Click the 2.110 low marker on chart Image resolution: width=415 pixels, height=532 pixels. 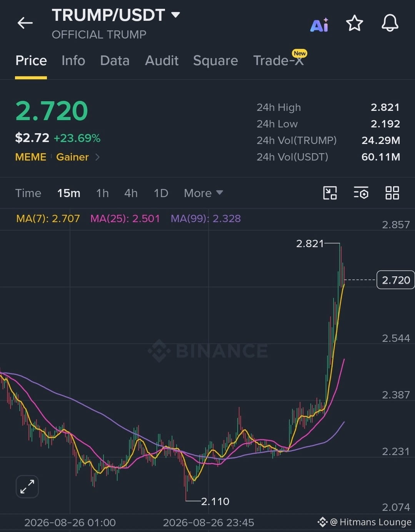(x=215, y=501)
